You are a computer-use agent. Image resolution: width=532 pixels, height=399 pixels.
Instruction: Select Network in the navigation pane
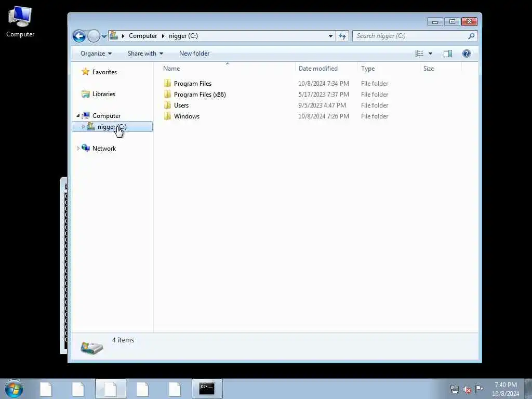pyautogui.click(x=104, y=148)
